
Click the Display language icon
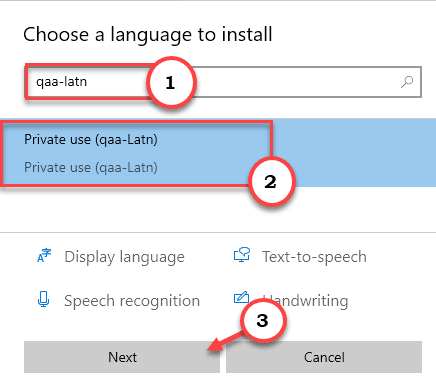click(44, 256)
